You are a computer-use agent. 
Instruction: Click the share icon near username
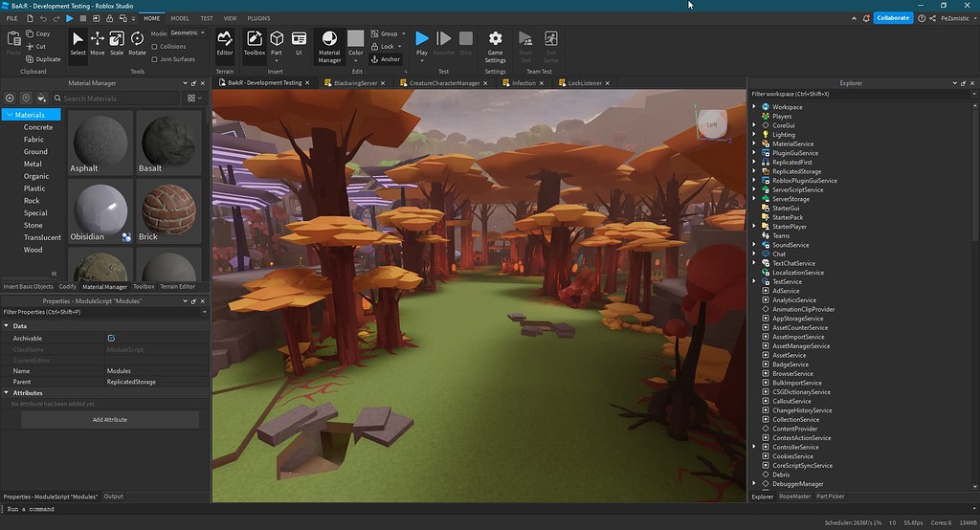point(932,18)
